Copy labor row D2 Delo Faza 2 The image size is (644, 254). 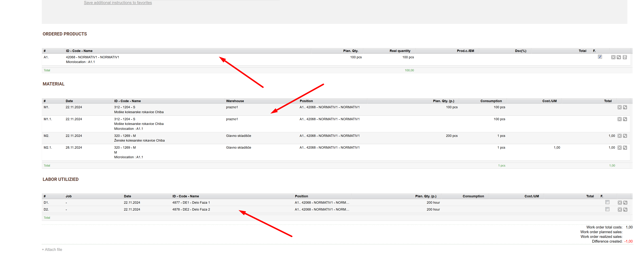[625, 210]
